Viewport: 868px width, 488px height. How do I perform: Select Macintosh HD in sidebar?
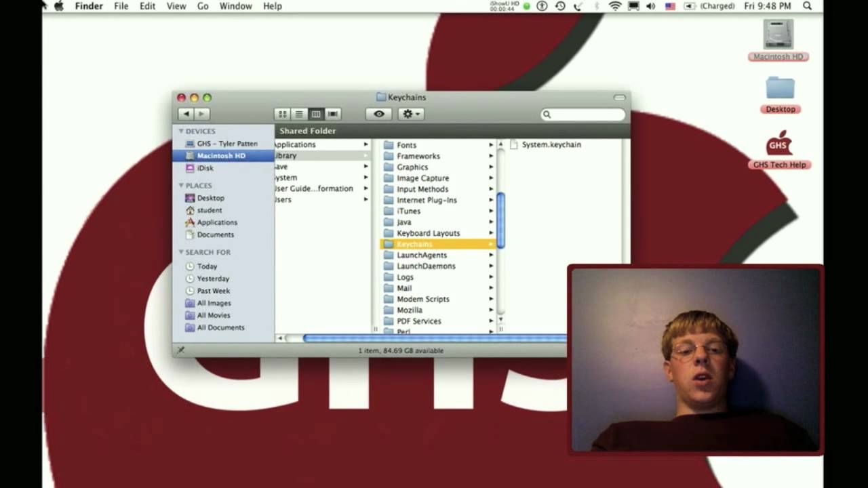[223, 156]
